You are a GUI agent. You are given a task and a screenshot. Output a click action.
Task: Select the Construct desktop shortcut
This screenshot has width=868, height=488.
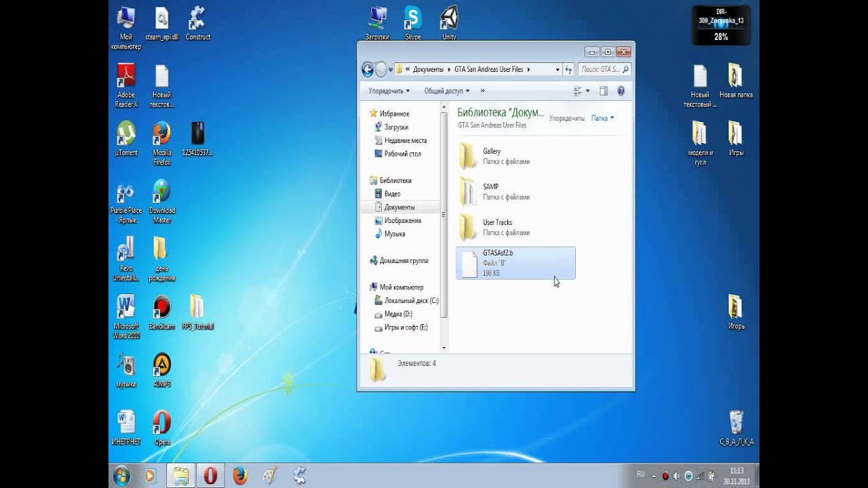coord(198,24)
